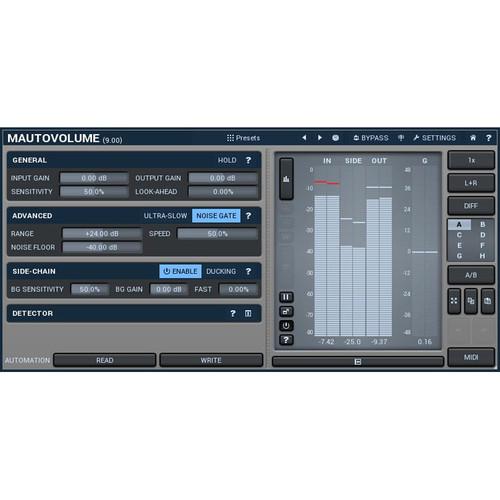
Task: Click the paste preset icon
Action: tap(488, 301)
